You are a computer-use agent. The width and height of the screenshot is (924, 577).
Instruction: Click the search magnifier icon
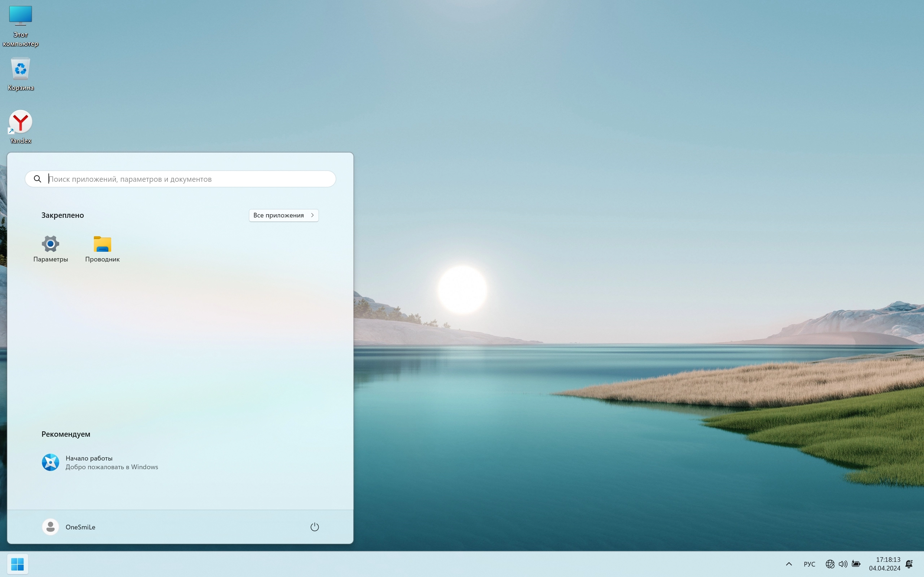point(38,179)
